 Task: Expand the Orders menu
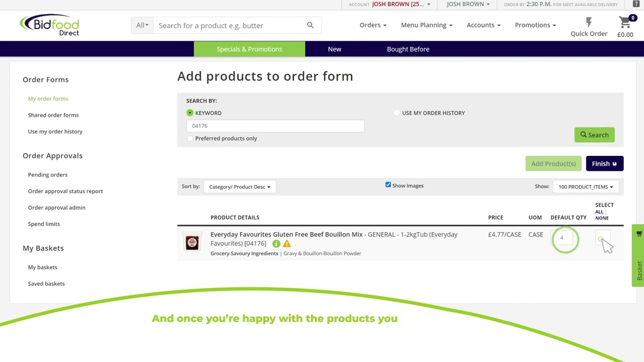(x=373, y=25)
